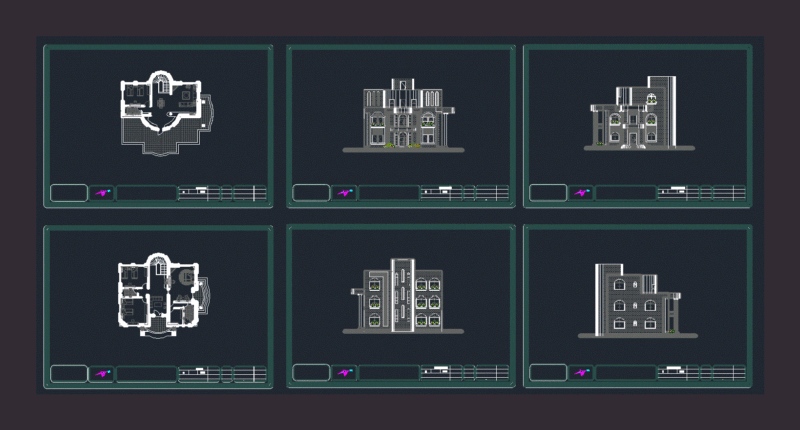Select the elevation with tall tower on left
This screenshot has width=800, height=430.
(638, 300)
